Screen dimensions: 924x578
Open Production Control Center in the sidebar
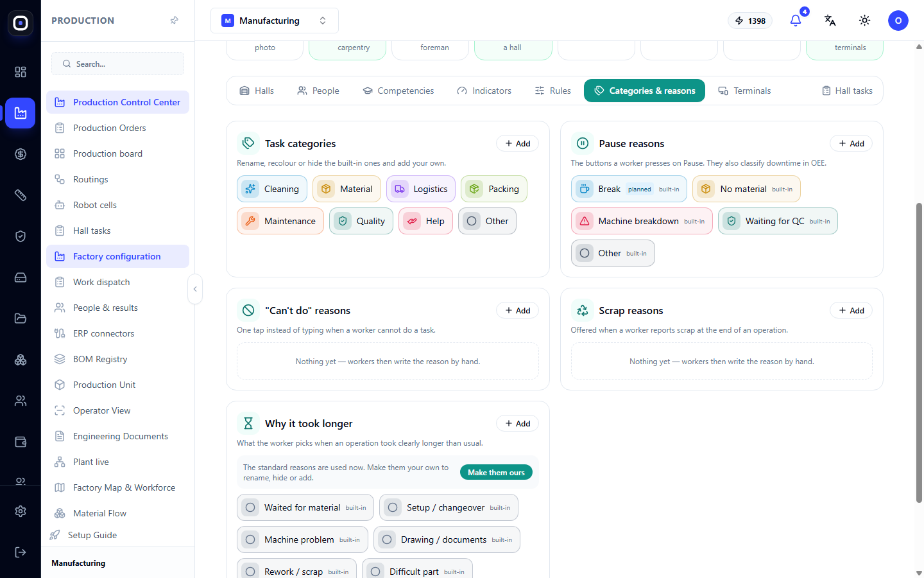coord(117,102)
